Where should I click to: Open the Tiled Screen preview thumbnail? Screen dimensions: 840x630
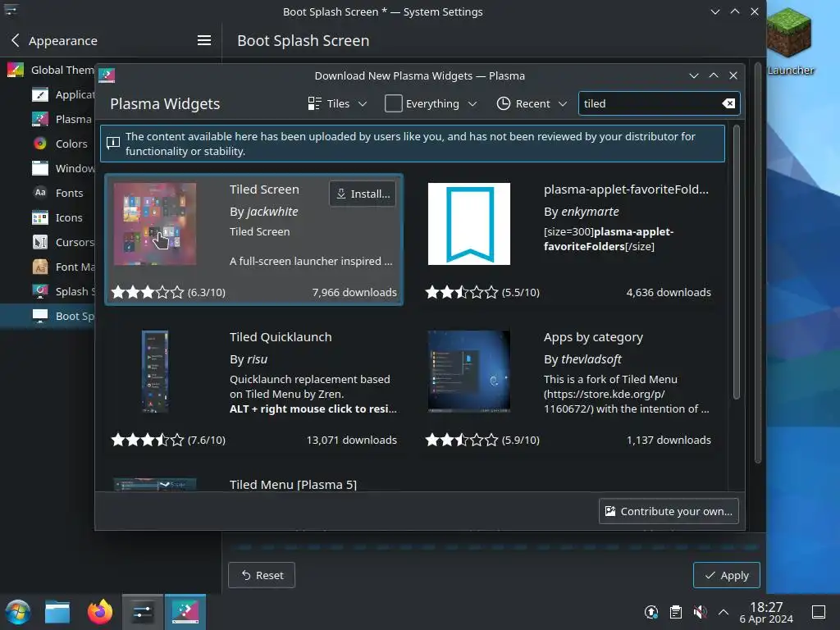[155, 224]
